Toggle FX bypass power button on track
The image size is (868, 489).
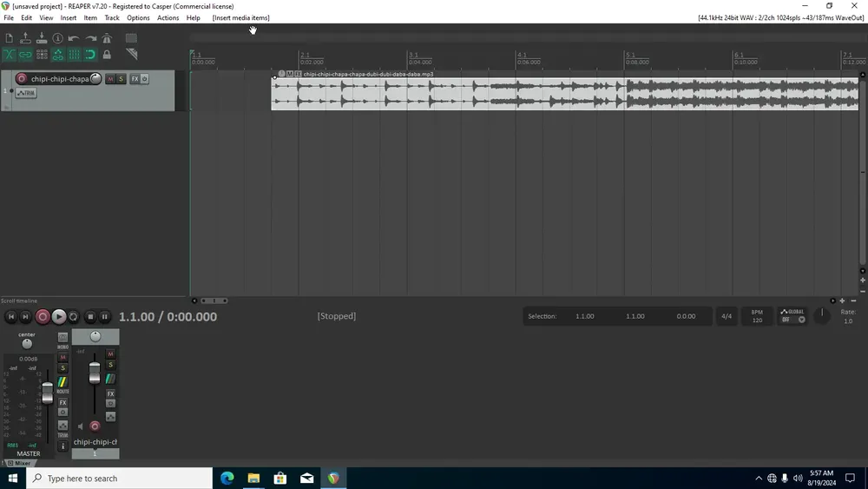click(144, 79)
